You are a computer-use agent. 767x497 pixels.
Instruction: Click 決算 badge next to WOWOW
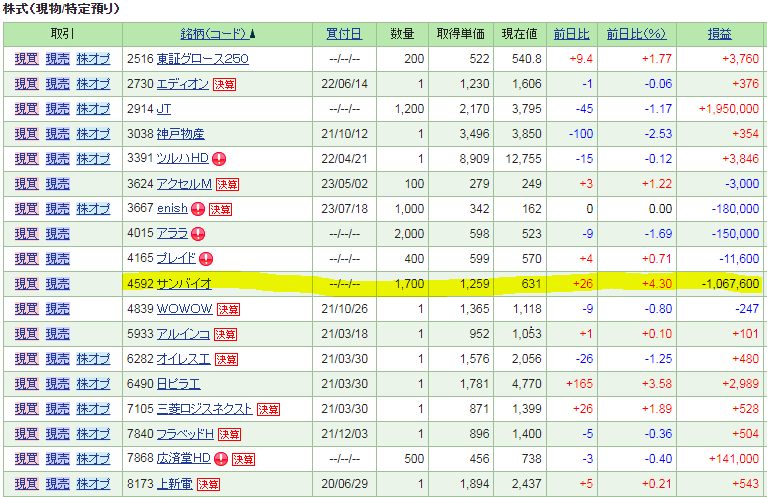(228, 310)
